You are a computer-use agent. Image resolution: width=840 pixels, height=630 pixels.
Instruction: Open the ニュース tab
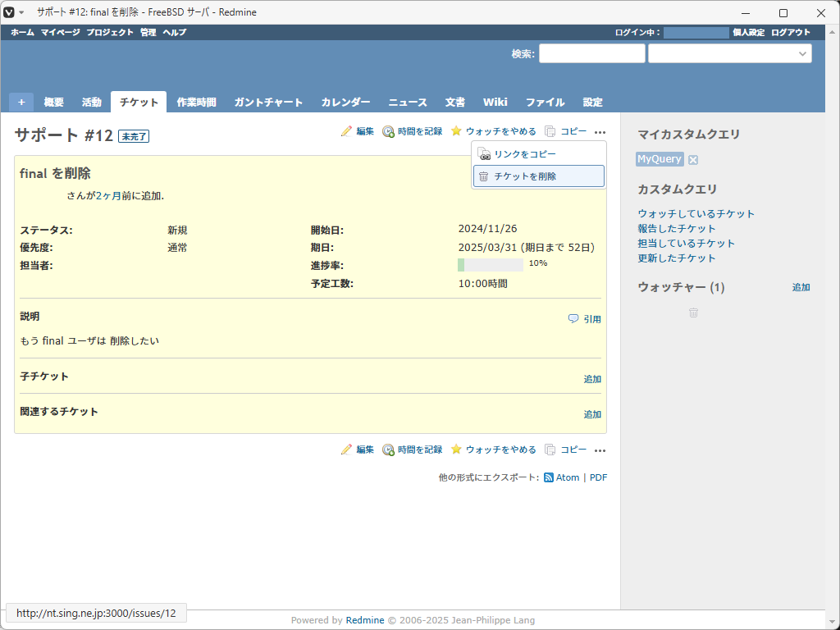click(x=408, y=102)
